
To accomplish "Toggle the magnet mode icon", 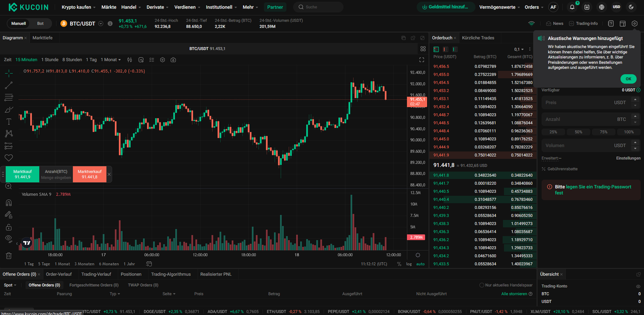I will click(9, 203).
